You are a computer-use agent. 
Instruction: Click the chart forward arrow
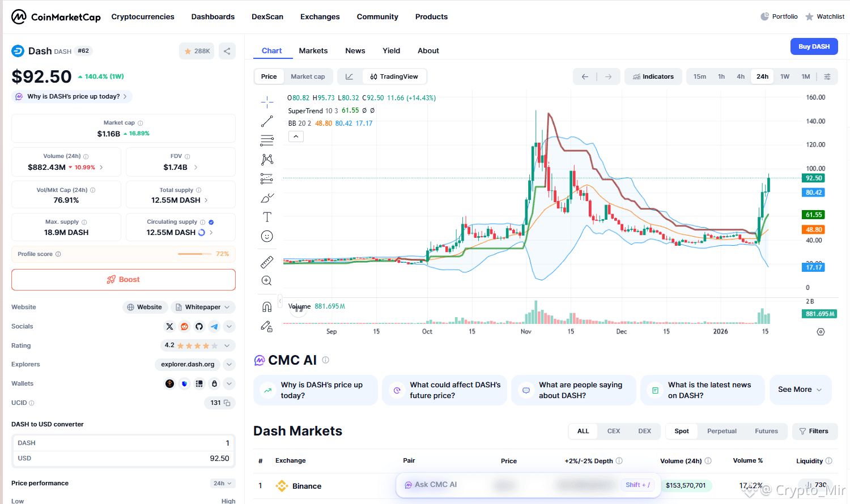tap(608, 76)
